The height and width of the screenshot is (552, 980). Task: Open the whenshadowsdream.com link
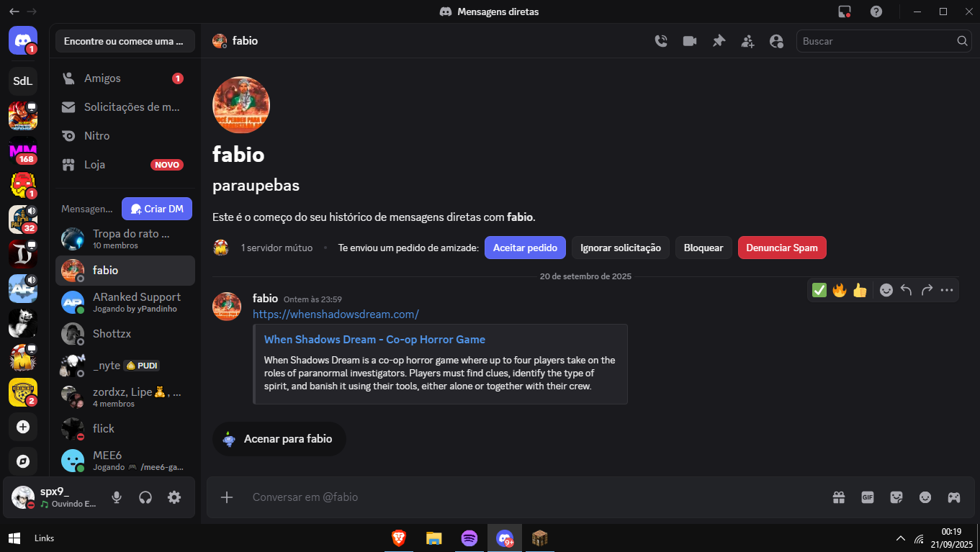pos(336,315)
